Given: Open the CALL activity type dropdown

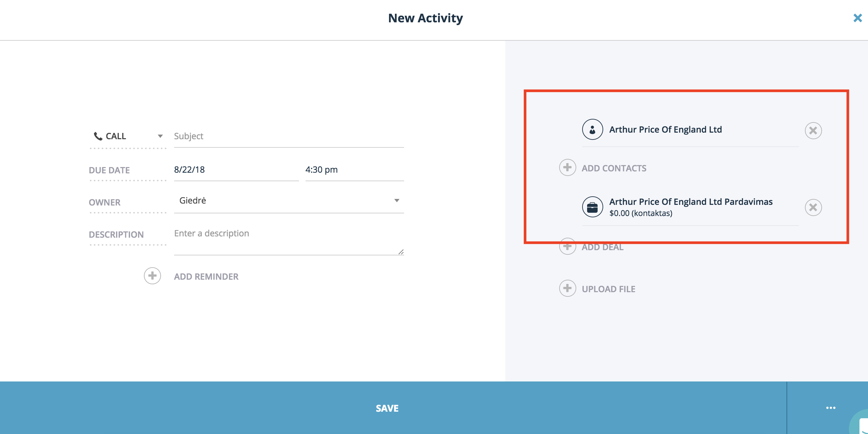Looking at the screenshot, I should tap(128, 136).
